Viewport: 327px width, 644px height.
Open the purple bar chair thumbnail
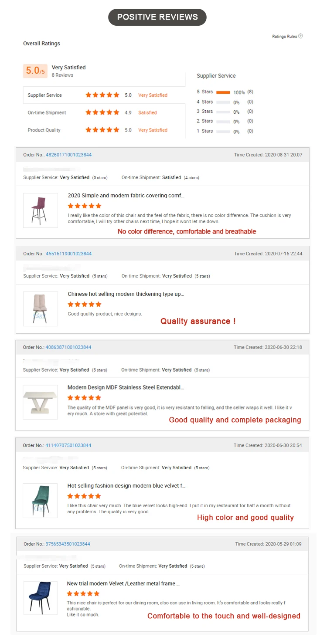[41, 210]
